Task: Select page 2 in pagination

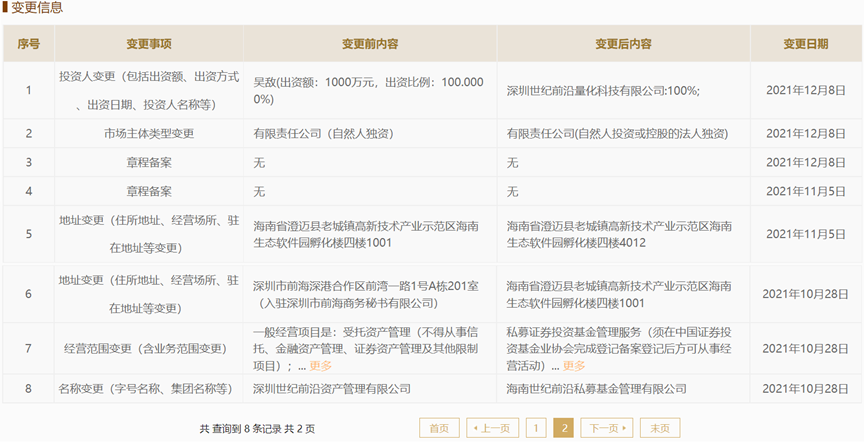Action: (x=564, y=428)
